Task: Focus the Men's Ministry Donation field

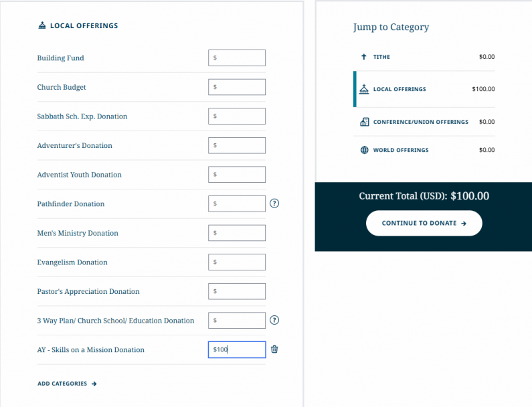Action: point(237,233)
